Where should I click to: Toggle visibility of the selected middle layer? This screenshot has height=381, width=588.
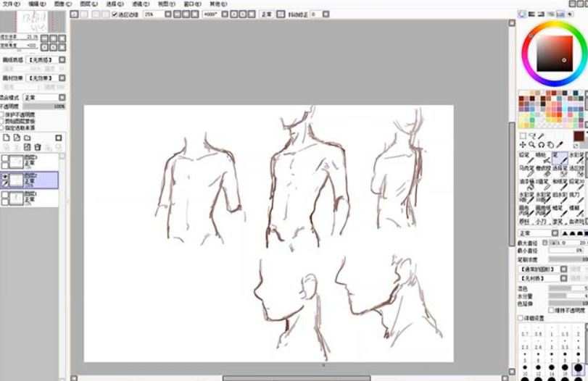5,175
